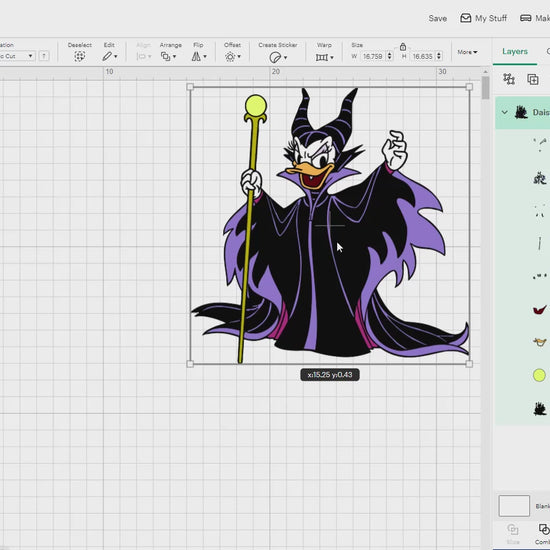The height and width of the screenshot is (550, 550).
Task: Click the Create Sticker icon
Action: (275, 57)
